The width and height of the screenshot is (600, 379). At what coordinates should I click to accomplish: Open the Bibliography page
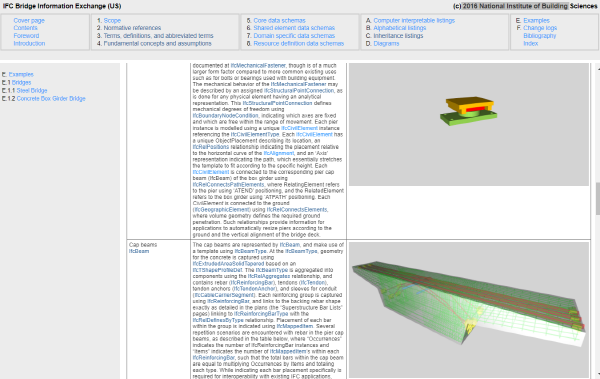click(540, 36)
